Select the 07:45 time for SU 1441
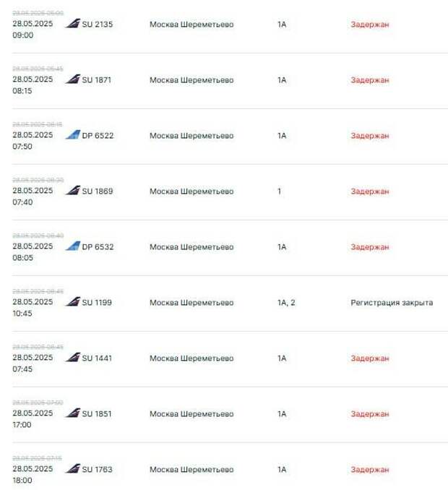The image size is (448, 490). tap(22, 369)
